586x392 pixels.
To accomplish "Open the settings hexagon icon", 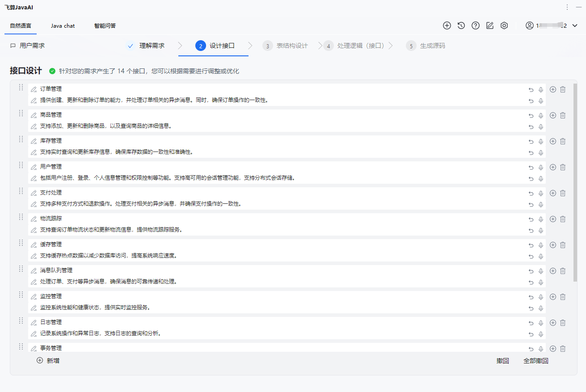I will [504, 25].
